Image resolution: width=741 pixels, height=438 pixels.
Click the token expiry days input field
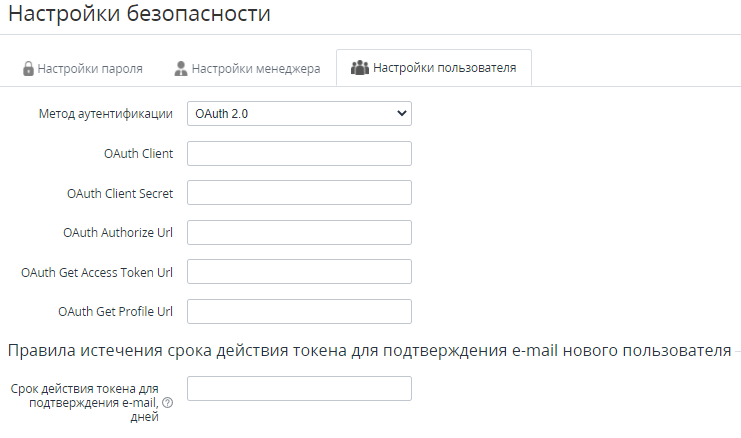[299, 388]
